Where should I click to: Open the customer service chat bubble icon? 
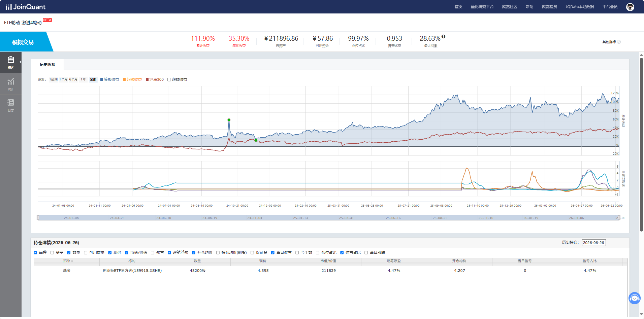click(x=635, y=298)
